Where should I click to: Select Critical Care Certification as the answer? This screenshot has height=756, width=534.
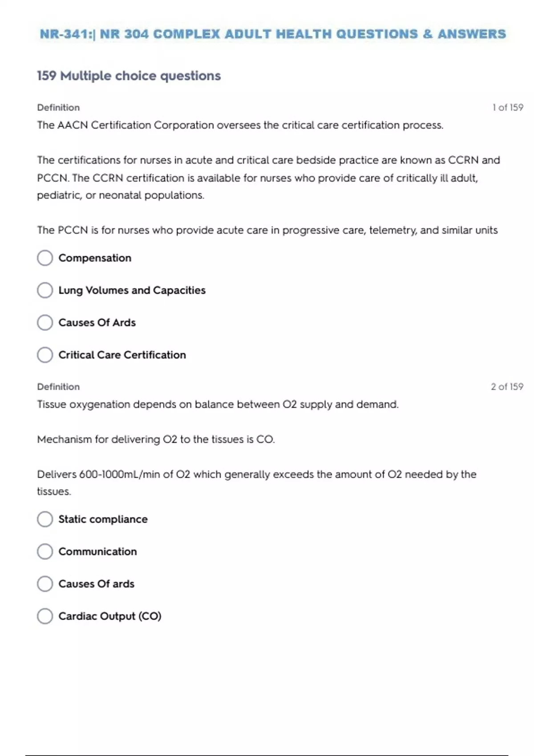[45, 355]
